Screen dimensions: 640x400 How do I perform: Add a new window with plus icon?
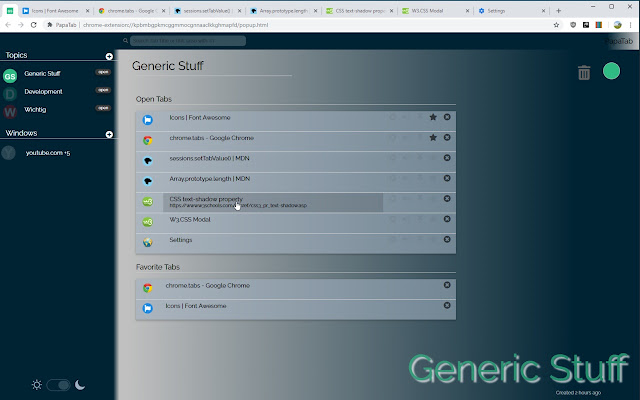coord(109,134)
